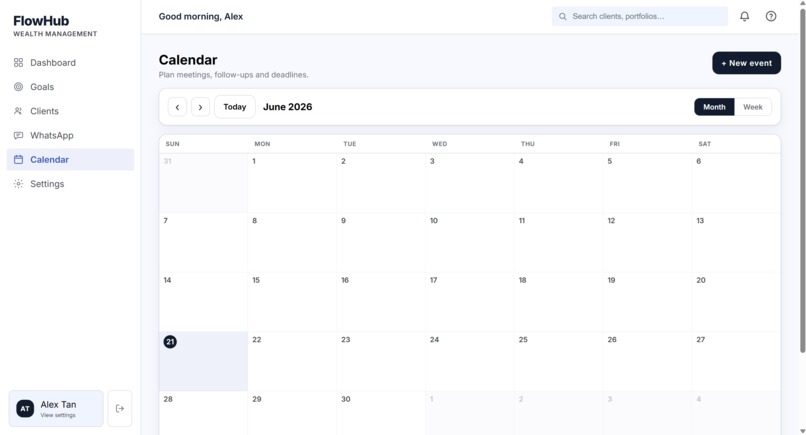Click the Calendar icon in sidebar

point(19,159)
